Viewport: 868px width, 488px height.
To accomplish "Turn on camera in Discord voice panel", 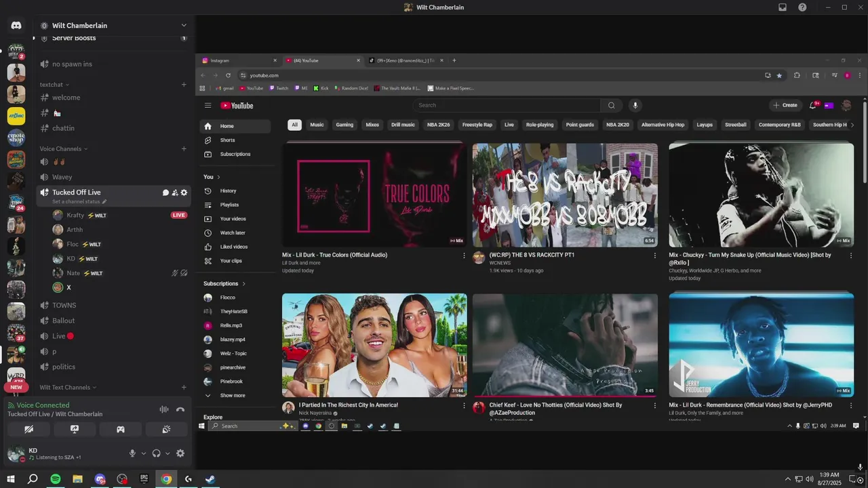I will pyautogui.click(x=28, y=429).
